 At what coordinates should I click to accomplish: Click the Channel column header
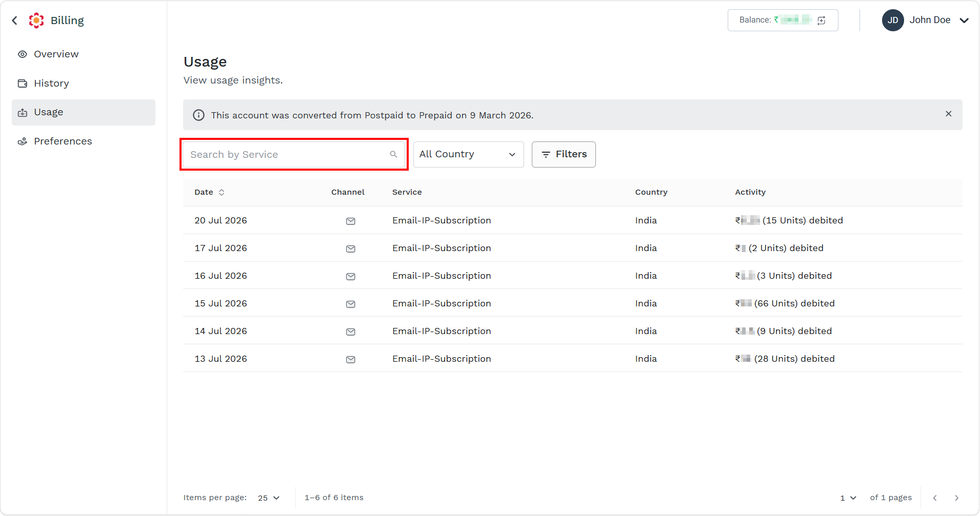click(x=348, y=192)
